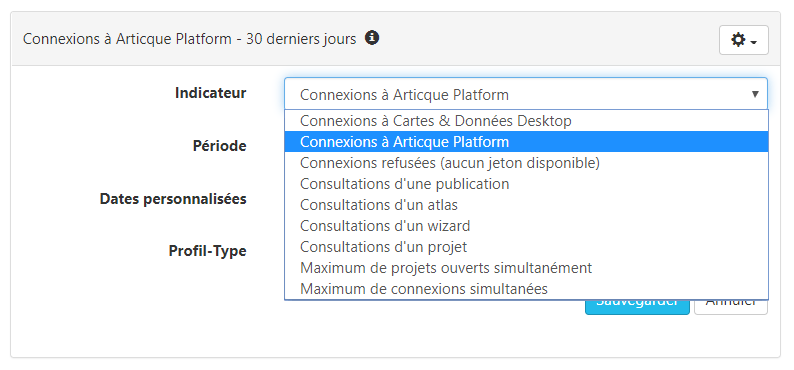The height and width of the screenshot is (370, 794).
Task: Select Consultations d'un atlas
Action: coord(526,205)
